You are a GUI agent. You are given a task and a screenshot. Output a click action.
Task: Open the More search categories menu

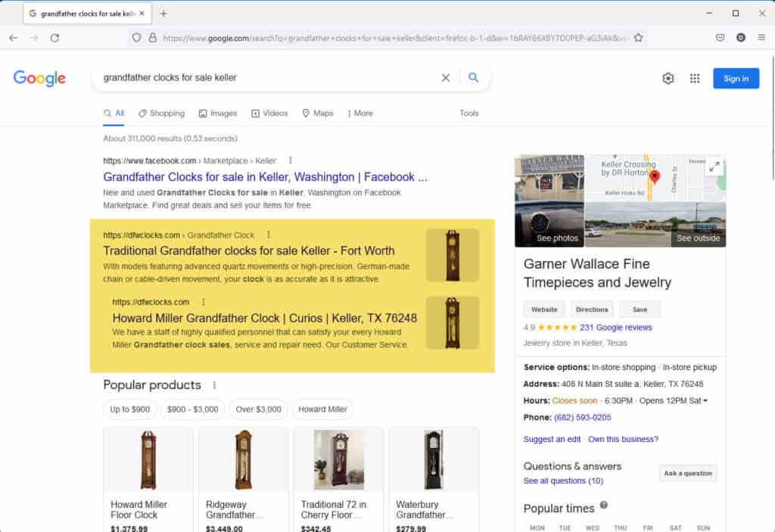(x=360, y=114)
